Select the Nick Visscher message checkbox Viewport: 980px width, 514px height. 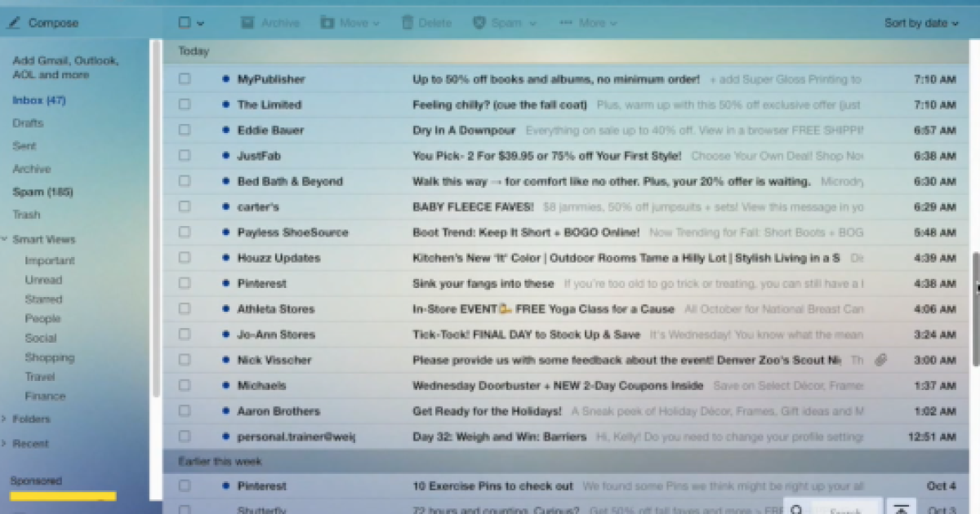185,360
